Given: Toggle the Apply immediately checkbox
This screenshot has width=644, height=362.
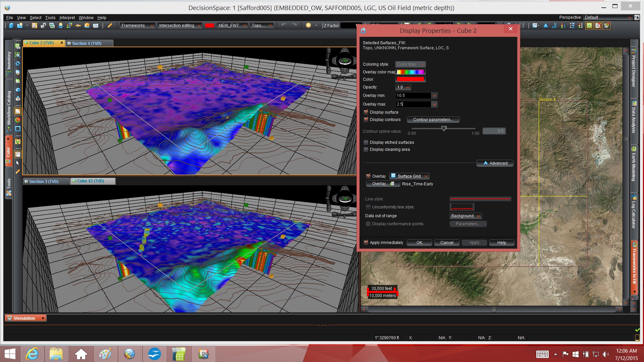Looking at the screenshot, I should 366,242.
